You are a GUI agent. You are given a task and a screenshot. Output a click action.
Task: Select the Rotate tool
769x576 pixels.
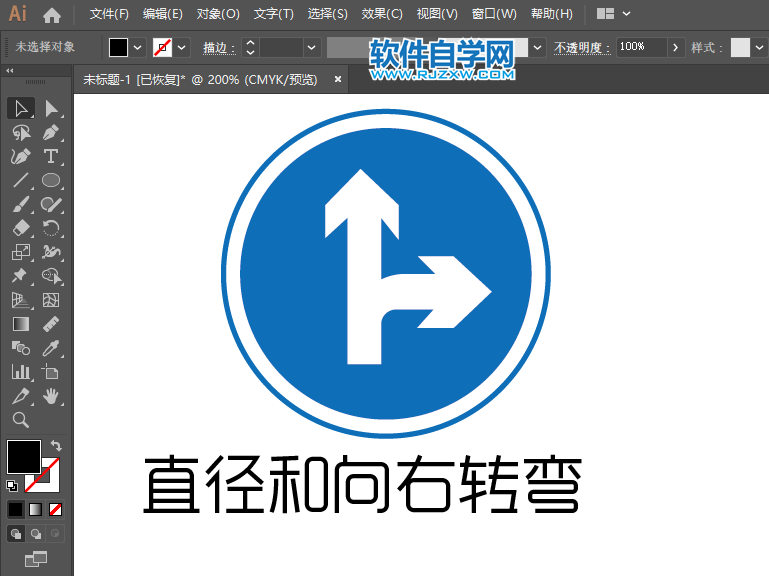(x=51, y=229)
